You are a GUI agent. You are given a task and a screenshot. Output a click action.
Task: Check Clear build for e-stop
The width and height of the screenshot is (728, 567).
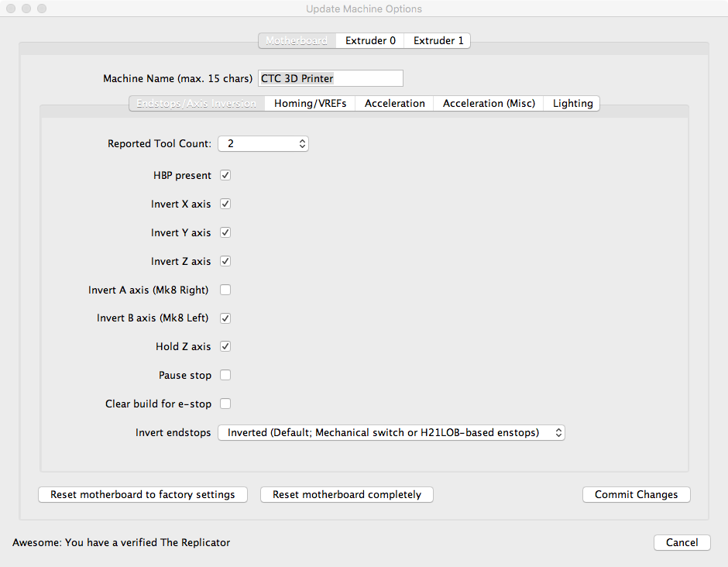pyautogui.click(x=225, y=404)
